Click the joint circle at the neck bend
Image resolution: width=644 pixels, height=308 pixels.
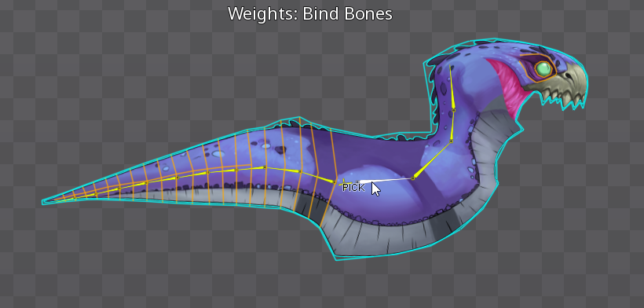(x=451, y=141)
